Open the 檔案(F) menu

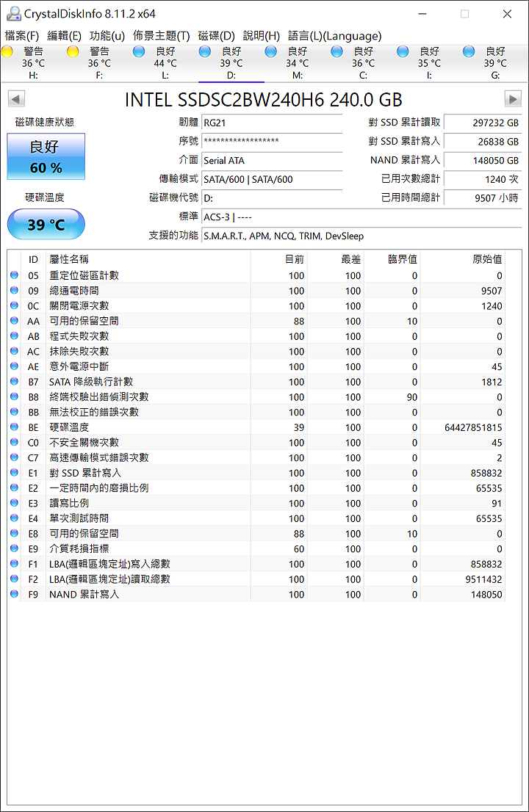click(22, 36)
